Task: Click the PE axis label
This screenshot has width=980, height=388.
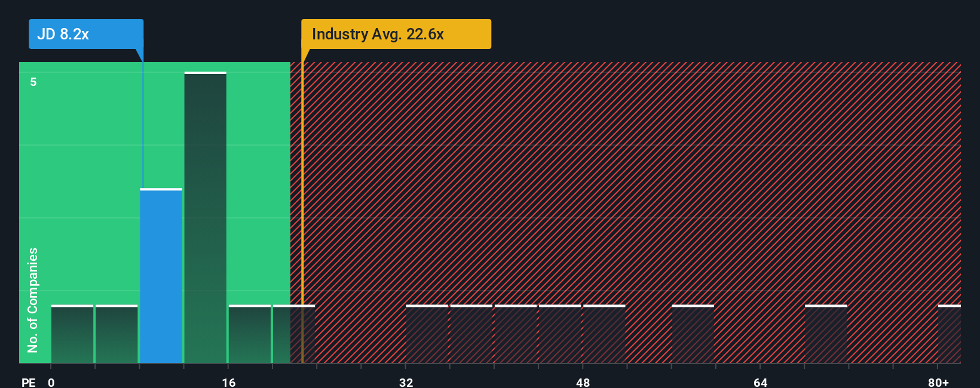Action: pos(28,382)
